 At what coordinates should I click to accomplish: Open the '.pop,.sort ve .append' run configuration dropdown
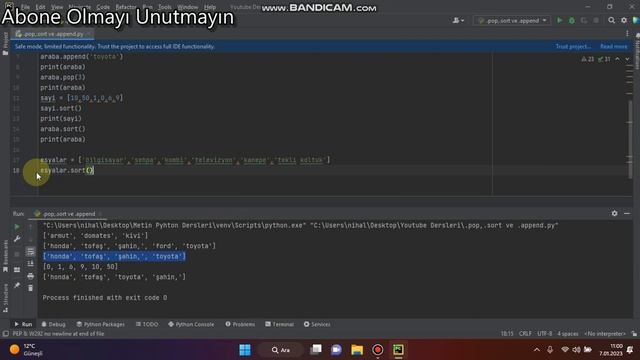click(x=512, y=20)
